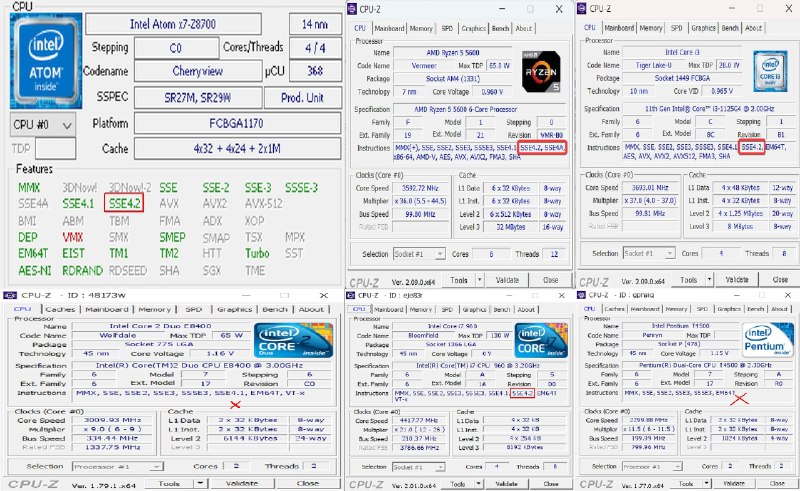Open Mainboard tab in Core i7 960 window
This screenshot has width=800, height=491.
coord(389,309)
